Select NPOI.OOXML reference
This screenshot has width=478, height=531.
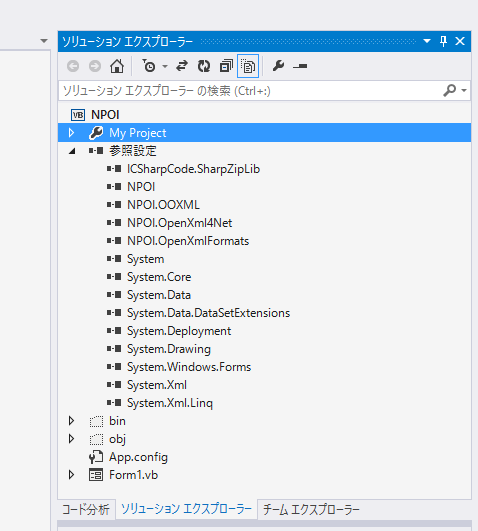[163, 205]
